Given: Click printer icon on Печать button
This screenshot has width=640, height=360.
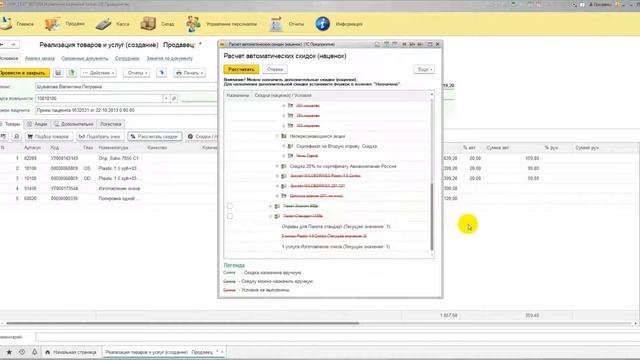Looking at the screenshot, I should click(178, 73).
